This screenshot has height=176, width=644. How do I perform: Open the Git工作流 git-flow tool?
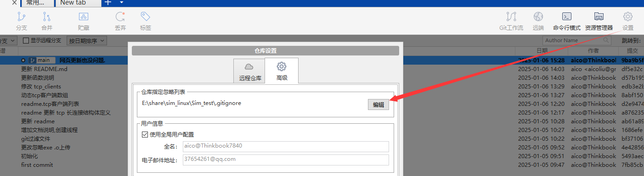point(511,17)
